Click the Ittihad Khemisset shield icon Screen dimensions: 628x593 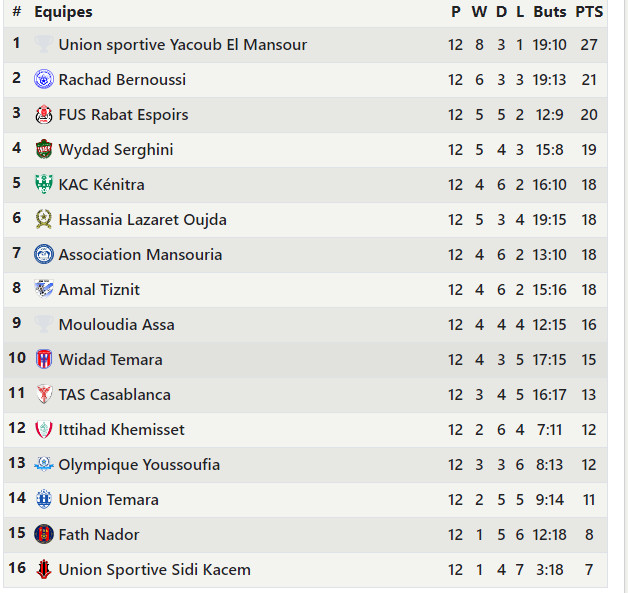pos(43,429)
